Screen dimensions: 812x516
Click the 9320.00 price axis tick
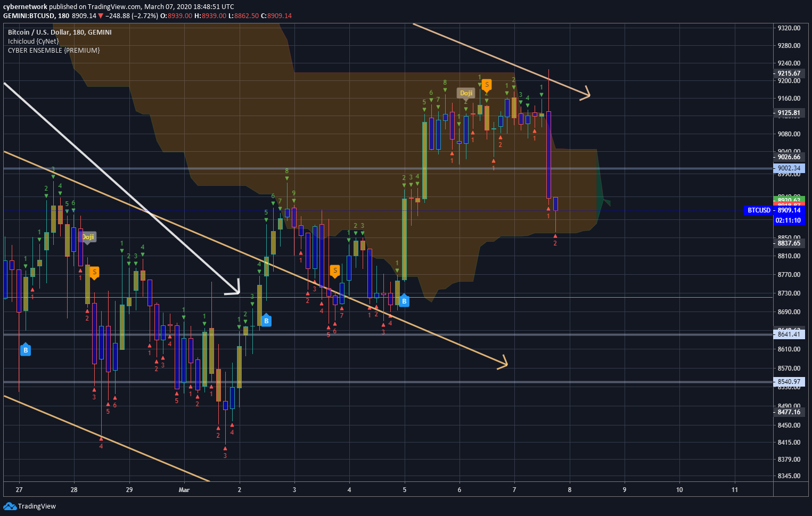(789, 28)
